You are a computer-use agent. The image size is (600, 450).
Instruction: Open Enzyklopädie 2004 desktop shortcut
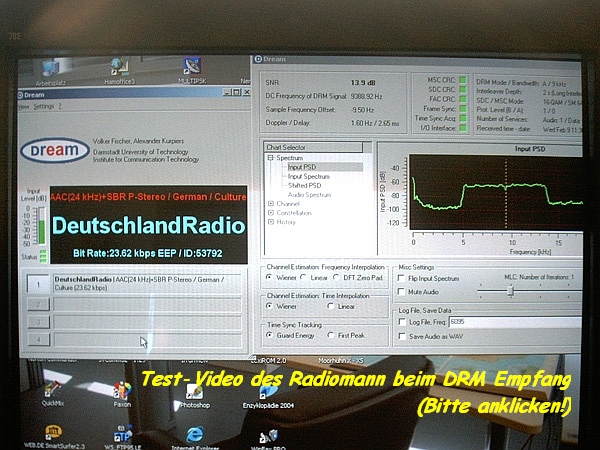[268, 395]
